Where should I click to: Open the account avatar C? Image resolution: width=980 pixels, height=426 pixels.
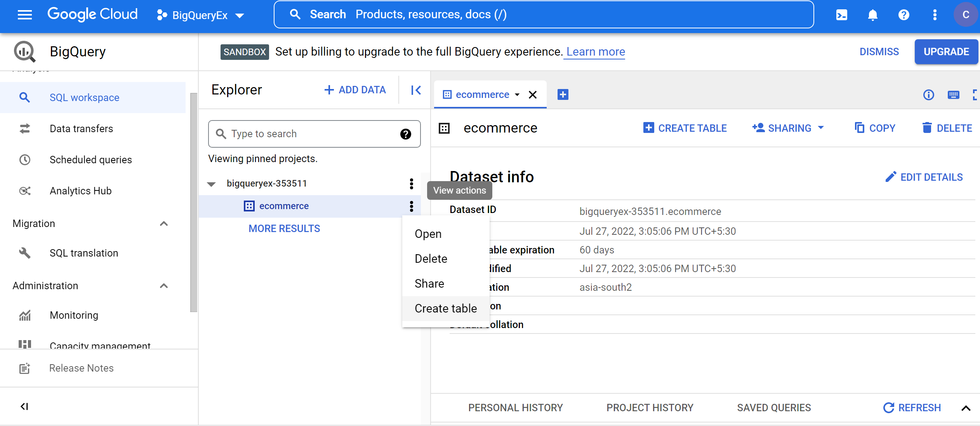[966, 15]
